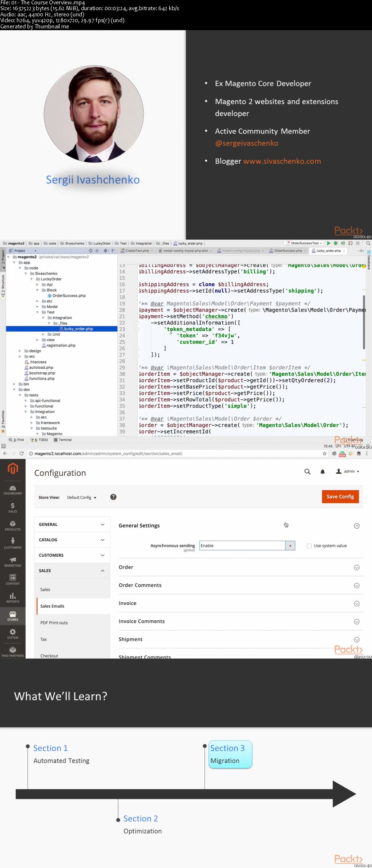Expand the Model folder in project tree
372x868 pixels.
37,307
